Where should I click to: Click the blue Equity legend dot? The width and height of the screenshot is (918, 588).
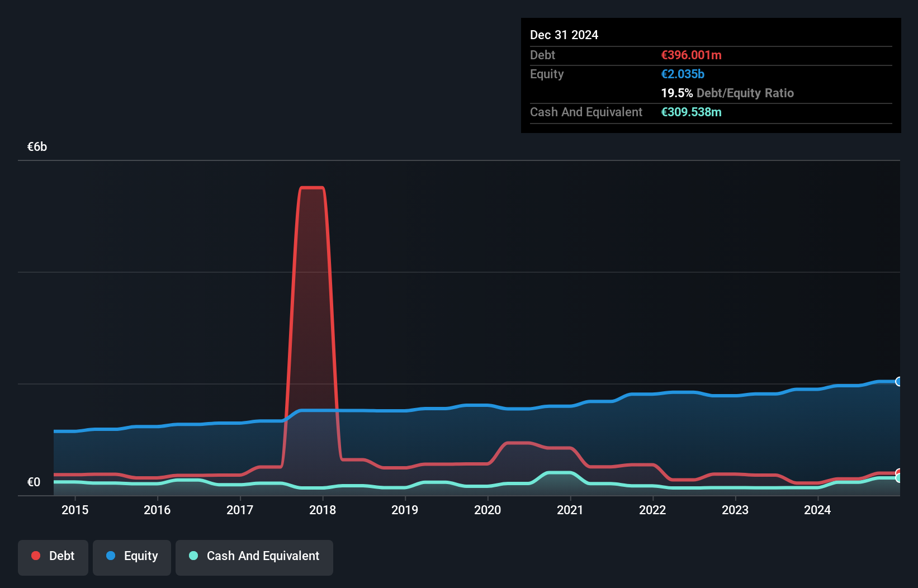111,556
